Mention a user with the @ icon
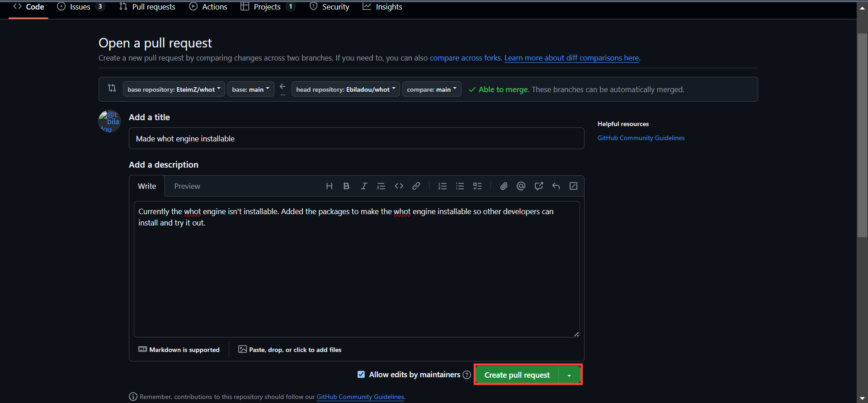Viewport: 868px width, 403px height. coord(521,186)
